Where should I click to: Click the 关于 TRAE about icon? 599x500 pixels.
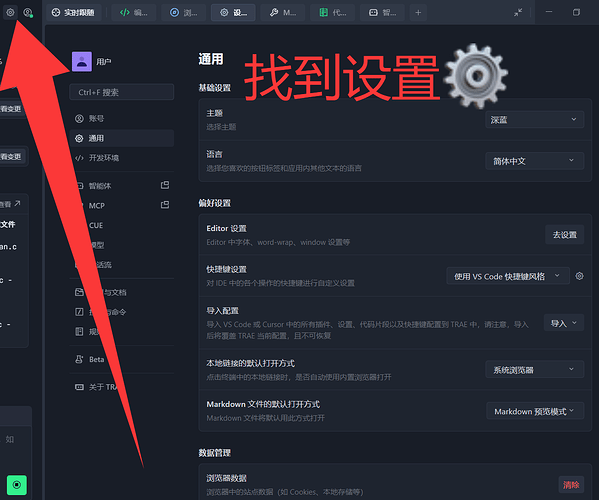(x=79, y=387)
